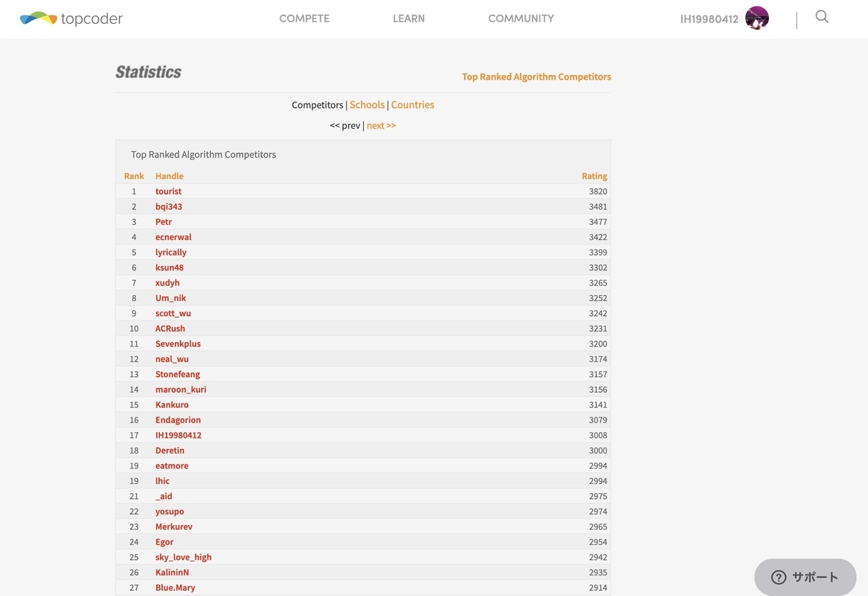Viewport: 868px width, 596px height.
Task: Open KalininN's profile
Action: [x=172, y=572]
